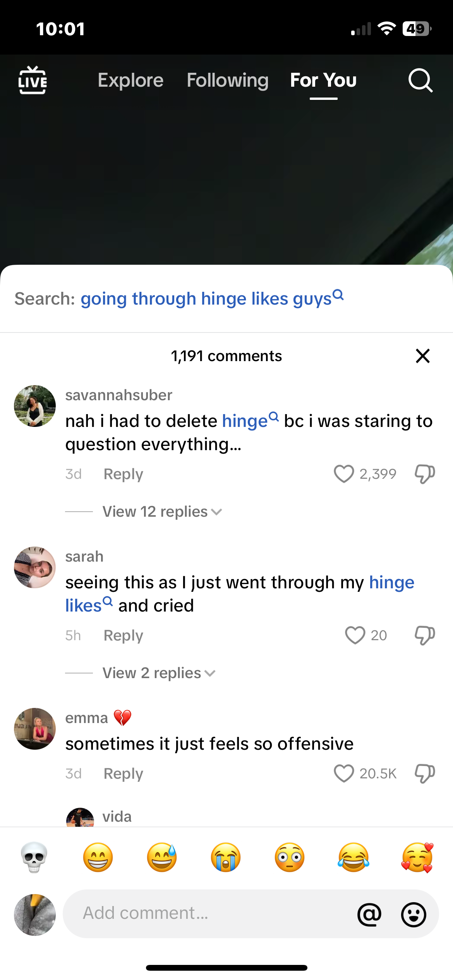The width and height of the screenshot is (453, 980).
Task: Open savannahsuber's profile picture
Action: (x=35, y=406)
